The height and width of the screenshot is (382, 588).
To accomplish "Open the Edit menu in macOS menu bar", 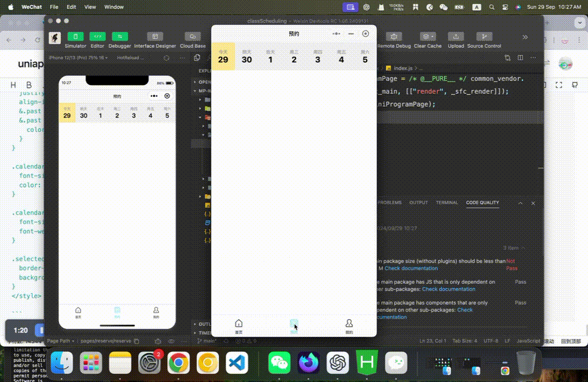I will (x=71, y=7).
